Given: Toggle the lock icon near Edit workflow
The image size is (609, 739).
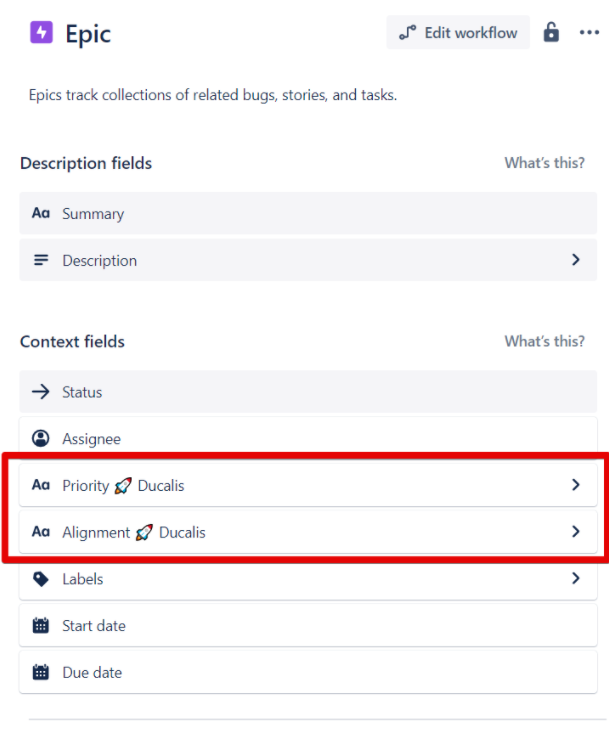Looking at the screenshot, I should pyautogui.click(x=551, y=33).
